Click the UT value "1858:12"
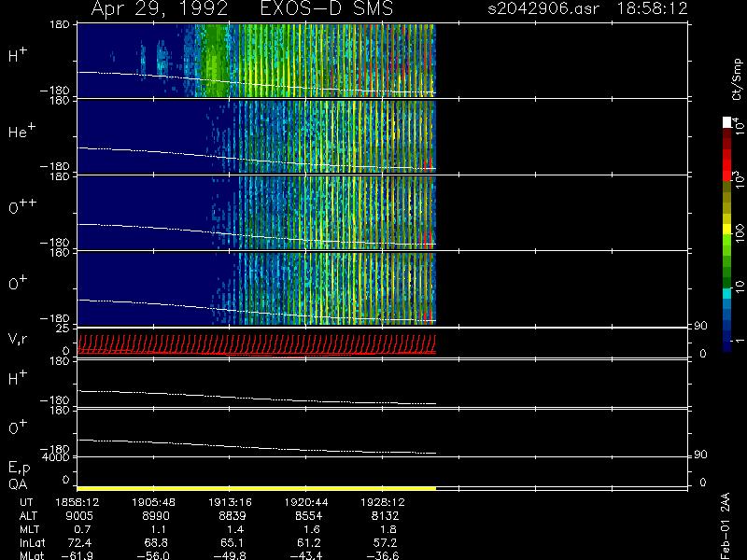747x560 pixels. 78,502
